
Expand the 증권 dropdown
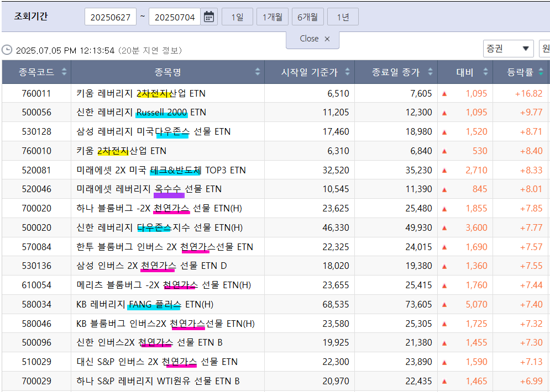click(508, 49)
